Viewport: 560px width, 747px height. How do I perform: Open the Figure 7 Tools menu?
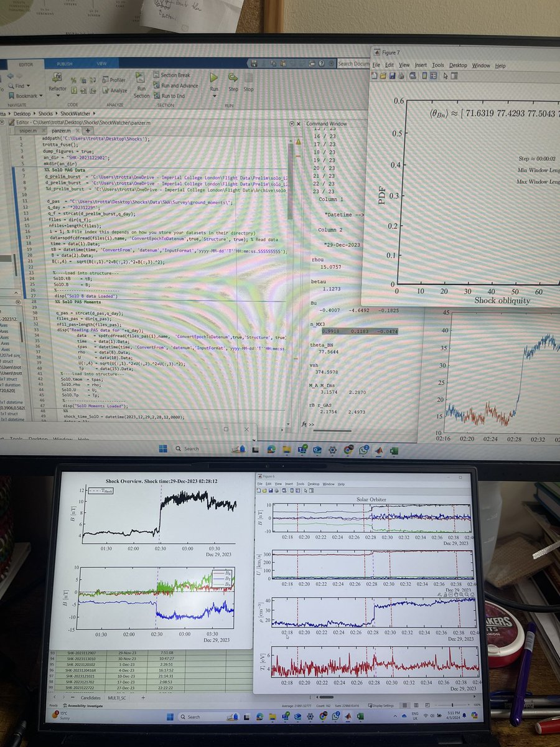tap(438, 65)
